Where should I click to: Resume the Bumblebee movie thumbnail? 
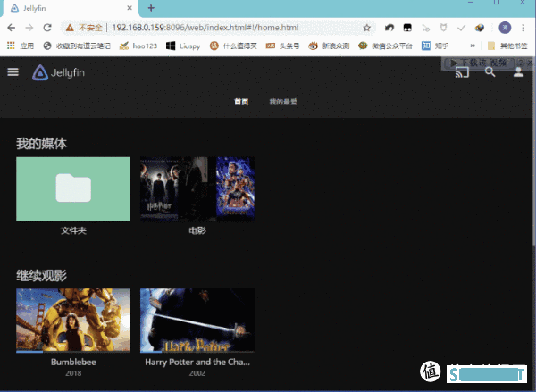(x=73, y=321)
